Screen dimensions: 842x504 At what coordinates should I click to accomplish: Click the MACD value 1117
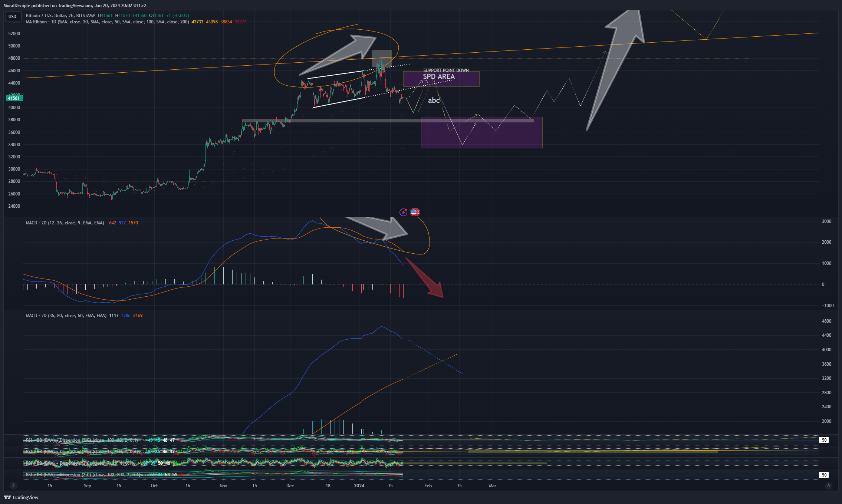114,316
